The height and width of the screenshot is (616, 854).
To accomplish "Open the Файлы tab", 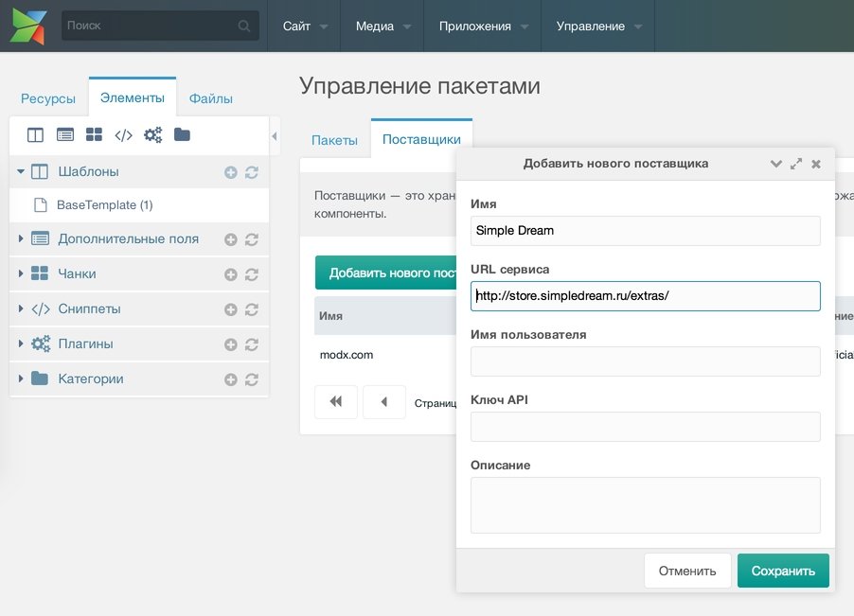I will point(210,98).
